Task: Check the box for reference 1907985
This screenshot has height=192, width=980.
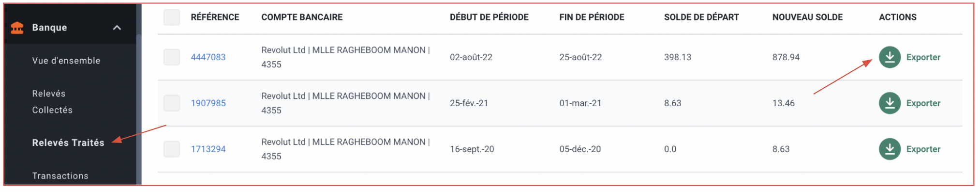Action: tap(172, 103)
